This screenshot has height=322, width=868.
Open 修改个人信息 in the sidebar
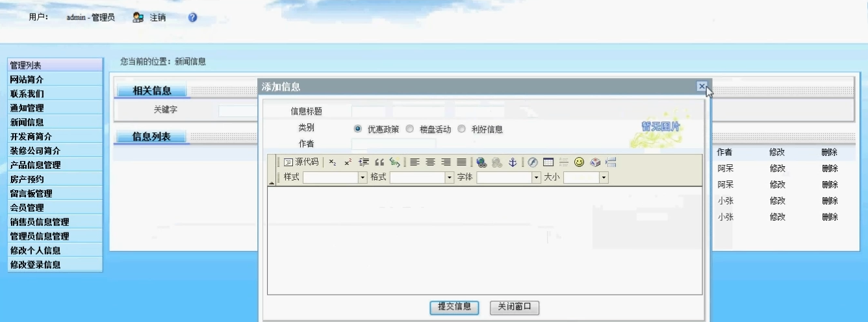[x=55, y=251]
